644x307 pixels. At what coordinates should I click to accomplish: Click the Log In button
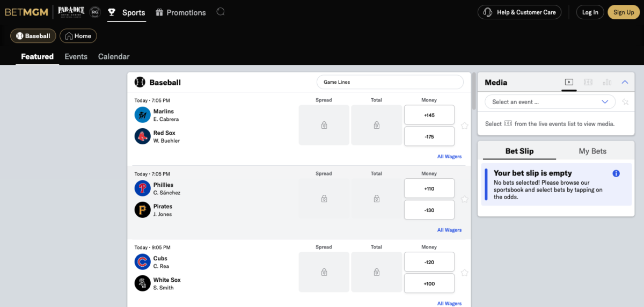[x=590, y=12]
